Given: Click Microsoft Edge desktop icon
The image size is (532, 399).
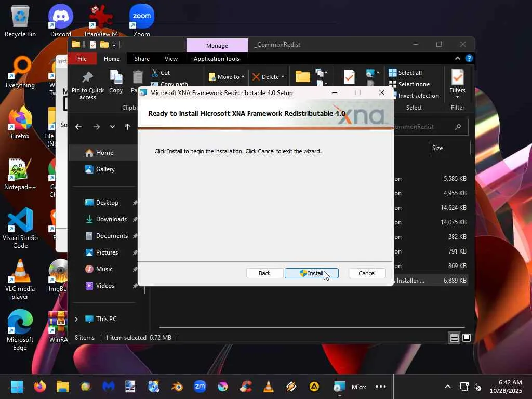Looking at the screenshot, I should pyautogui.click(x=20, y=330).
